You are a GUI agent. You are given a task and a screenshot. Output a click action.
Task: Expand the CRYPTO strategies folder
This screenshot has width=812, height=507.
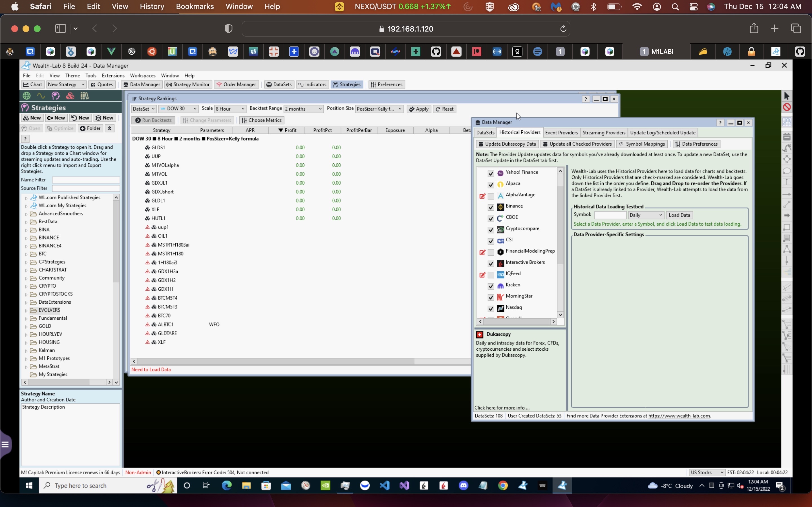click(x=26, y=286)
